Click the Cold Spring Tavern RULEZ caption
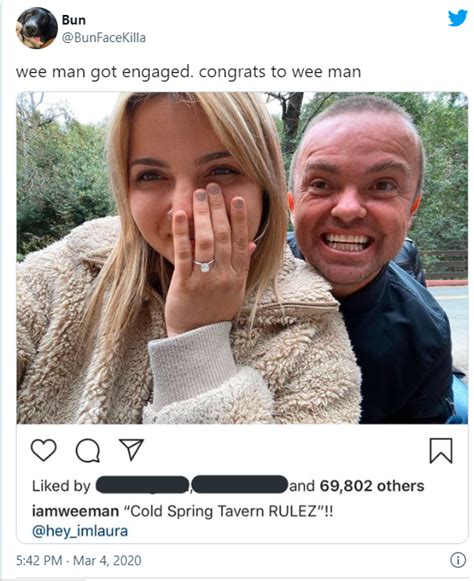This screenshot has width=474, height=581. (228, 511)
